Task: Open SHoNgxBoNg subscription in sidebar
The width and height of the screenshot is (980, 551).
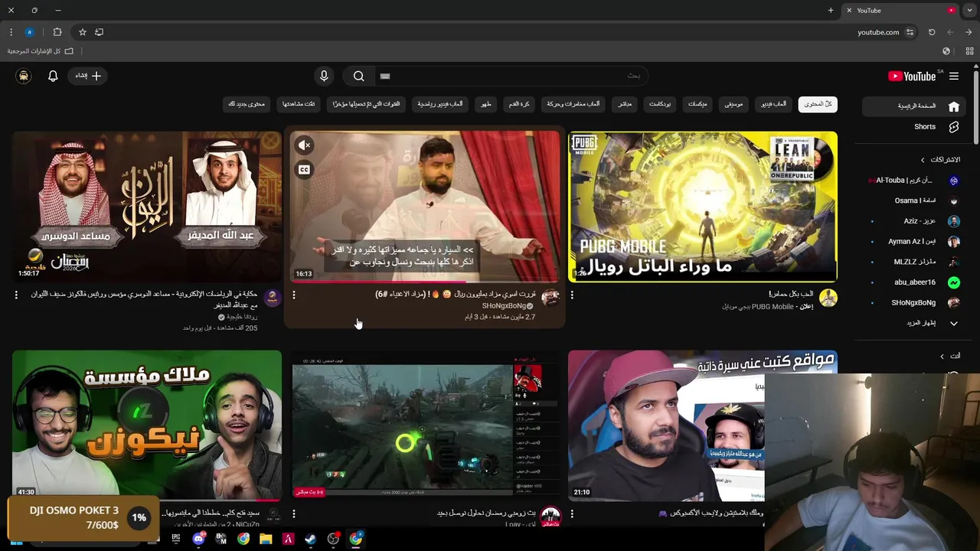Action: point(914,303)
